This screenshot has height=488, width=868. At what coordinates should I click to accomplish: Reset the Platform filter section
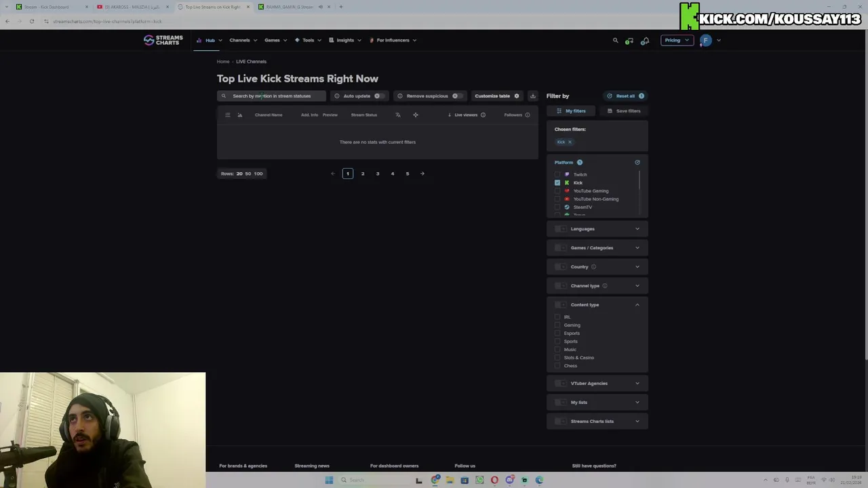(x=637, y=162)
